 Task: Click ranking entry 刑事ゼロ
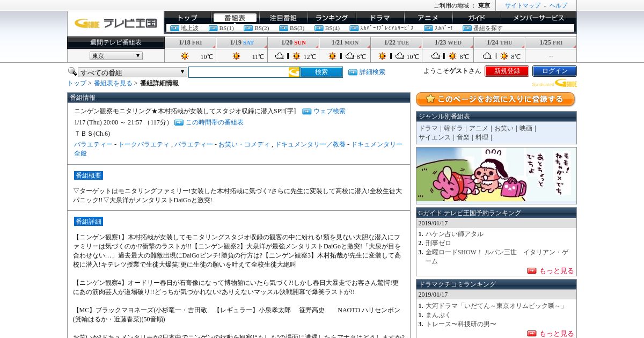(438, 243)
